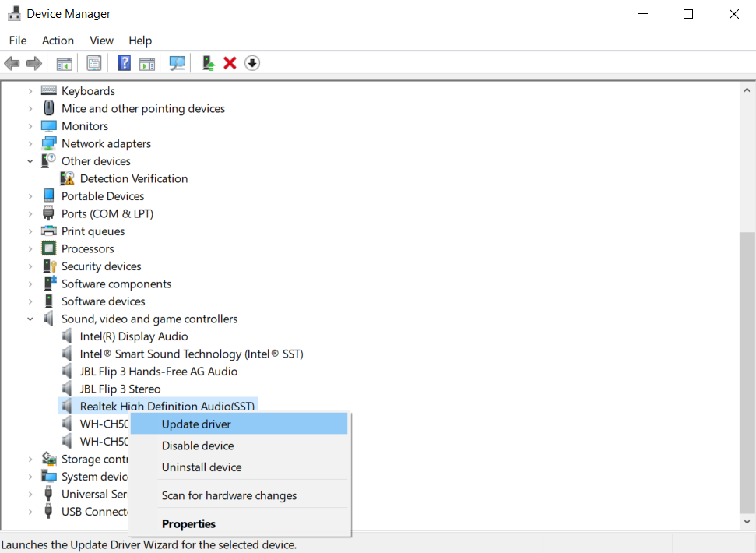Click the Device Manager title bar icon

click(x=15, y=13)
